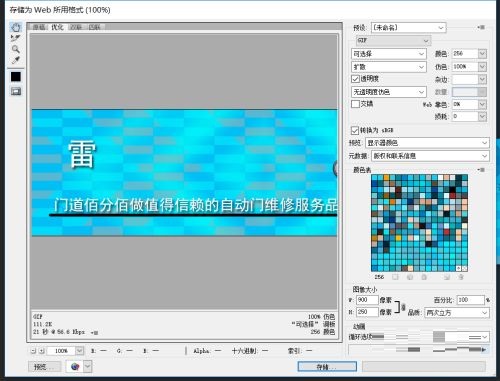The image size is (500, 381).
Task: Open browser preview selection dropdown arrow
Action: pos(87,367)
